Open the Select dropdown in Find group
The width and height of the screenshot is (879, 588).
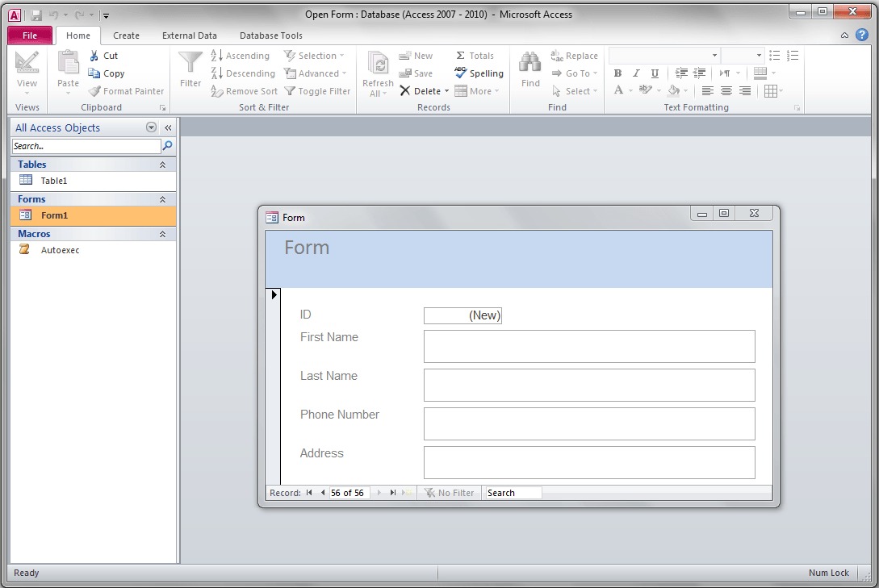[x=574, y=91]
